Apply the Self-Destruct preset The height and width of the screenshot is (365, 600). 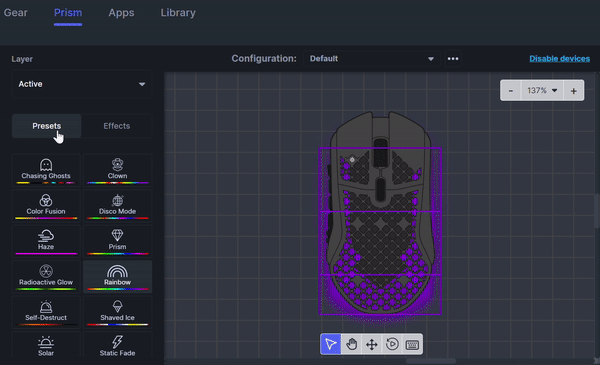click(x=46, y=312)
